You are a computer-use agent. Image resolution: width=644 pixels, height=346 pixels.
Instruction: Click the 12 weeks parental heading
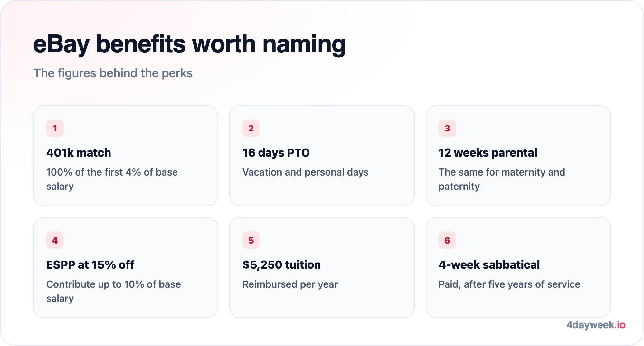click(488, 153)
